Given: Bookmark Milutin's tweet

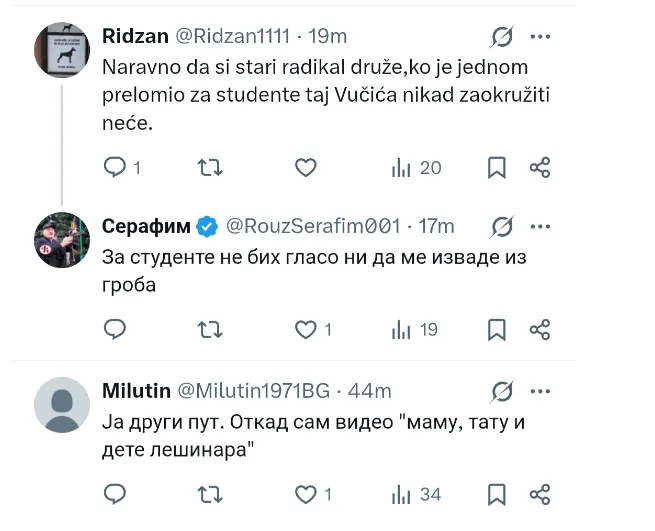Looking at the screenshot, I should (x=497, y=495).
